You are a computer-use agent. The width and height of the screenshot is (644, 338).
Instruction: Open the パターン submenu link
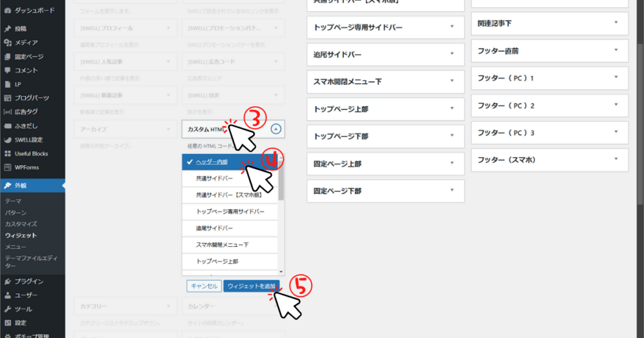click(16, 212)
